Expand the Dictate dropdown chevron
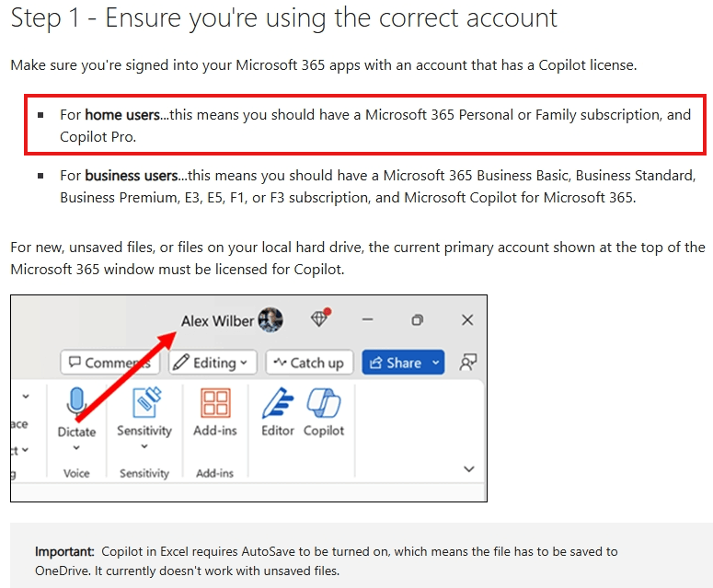The width and height of the screenshot is (713, 588). click(76, 448)
